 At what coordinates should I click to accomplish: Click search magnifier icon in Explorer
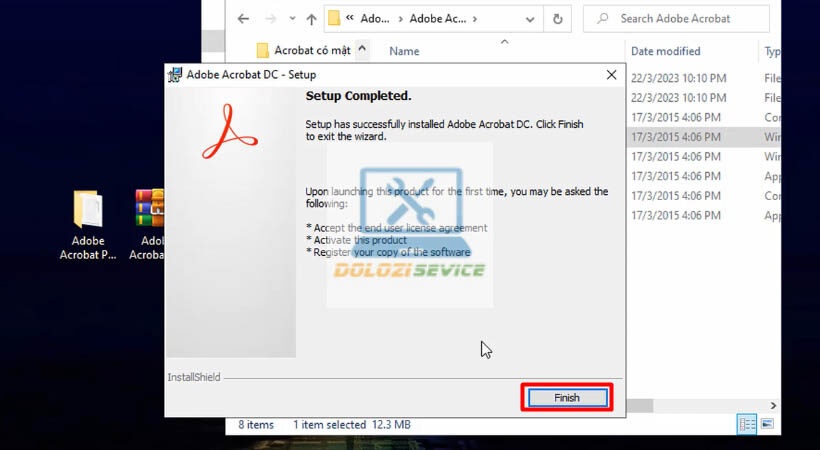point(603,18)
